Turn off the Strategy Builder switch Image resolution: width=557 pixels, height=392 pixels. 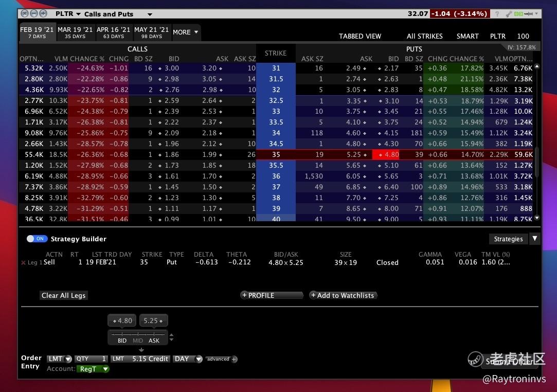(37, 239)
